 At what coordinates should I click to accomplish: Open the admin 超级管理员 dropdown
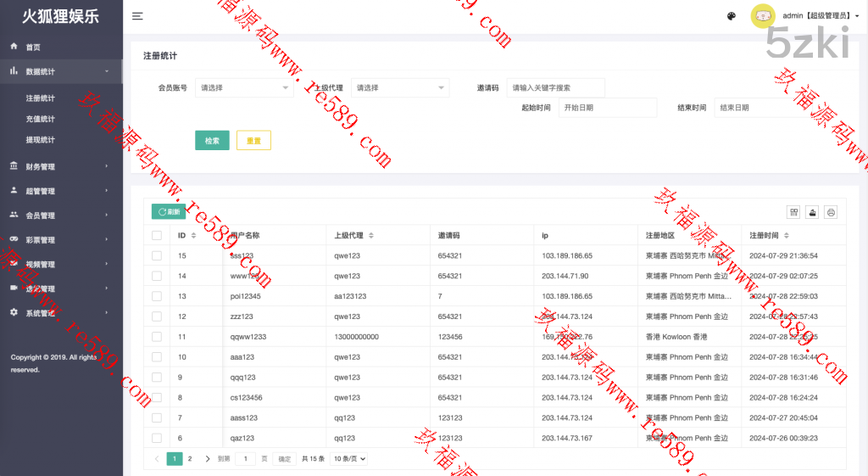pyautogui.click(x=821, y=16)
